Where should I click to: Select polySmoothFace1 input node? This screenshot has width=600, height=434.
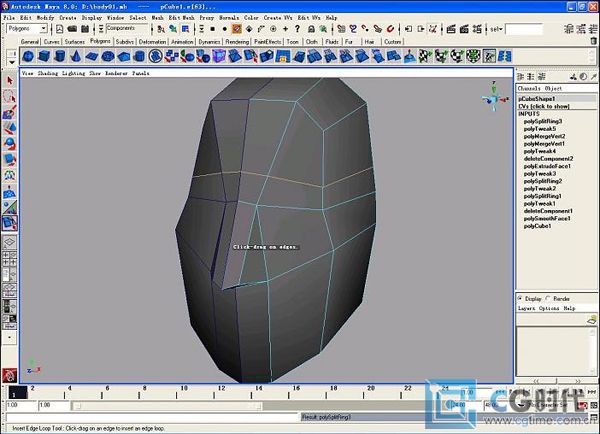pos(547,219)
